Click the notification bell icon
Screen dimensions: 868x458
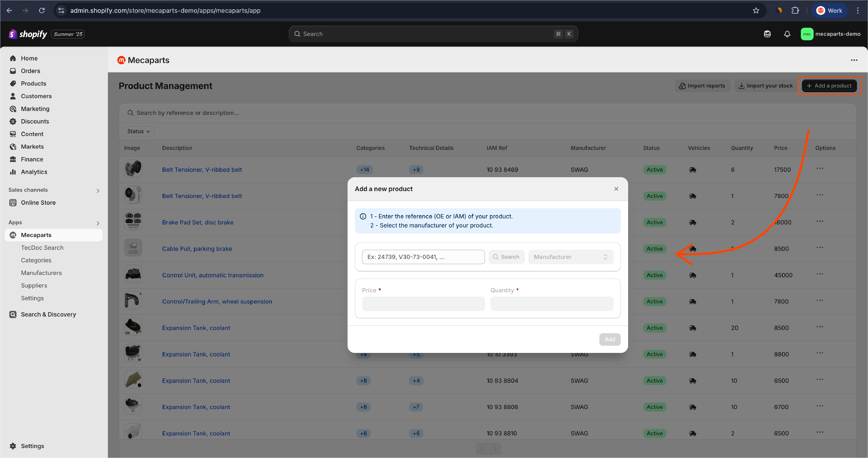(787, 34)
